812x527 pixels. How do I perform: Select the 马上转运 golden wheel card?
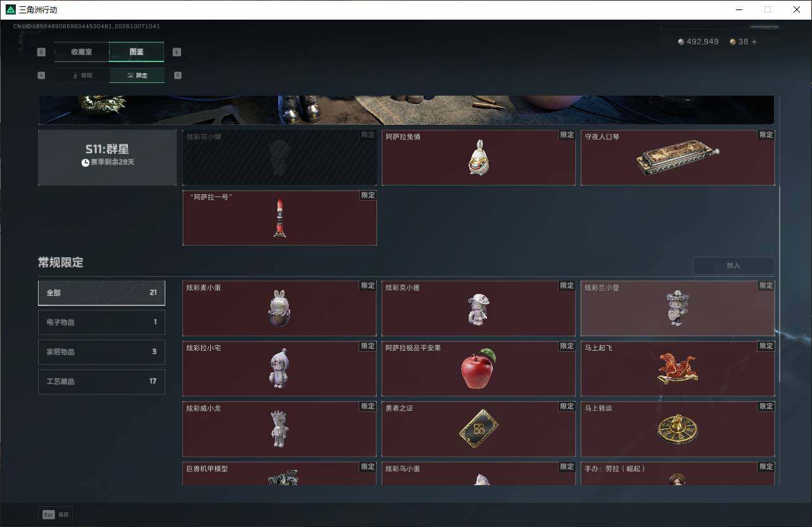[678, 429]
